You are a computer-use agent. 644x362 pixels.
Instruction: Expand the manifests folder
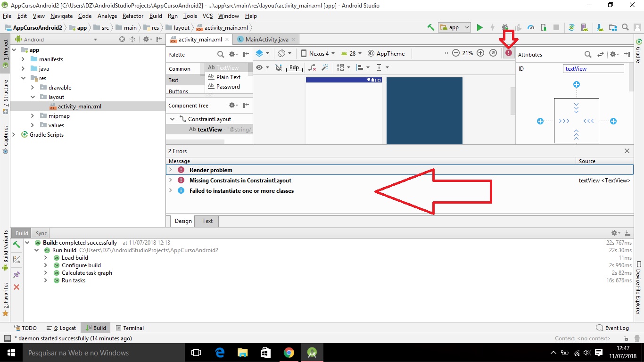click(23, 59)
